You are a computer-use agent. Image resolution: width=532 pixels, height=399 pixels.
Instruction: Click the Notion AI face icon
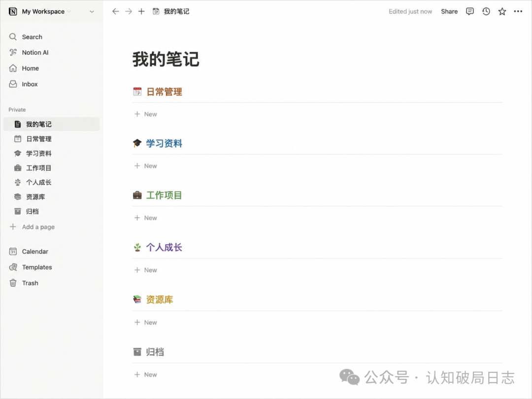tap(13, 52)
